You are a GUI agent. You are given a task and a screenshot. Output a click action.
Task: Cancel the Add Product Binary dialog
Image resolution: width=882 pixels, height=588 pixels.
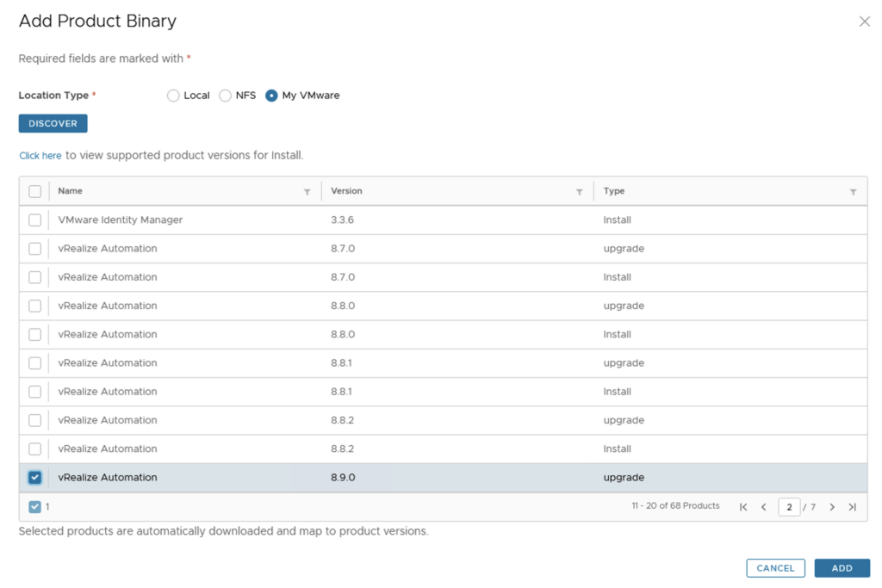775,568
